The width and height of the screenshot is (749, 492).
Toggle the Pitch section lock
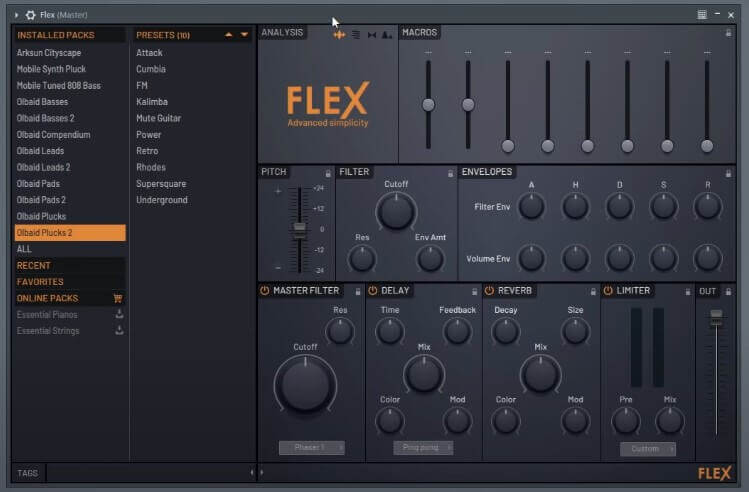[x=328, y=173]
